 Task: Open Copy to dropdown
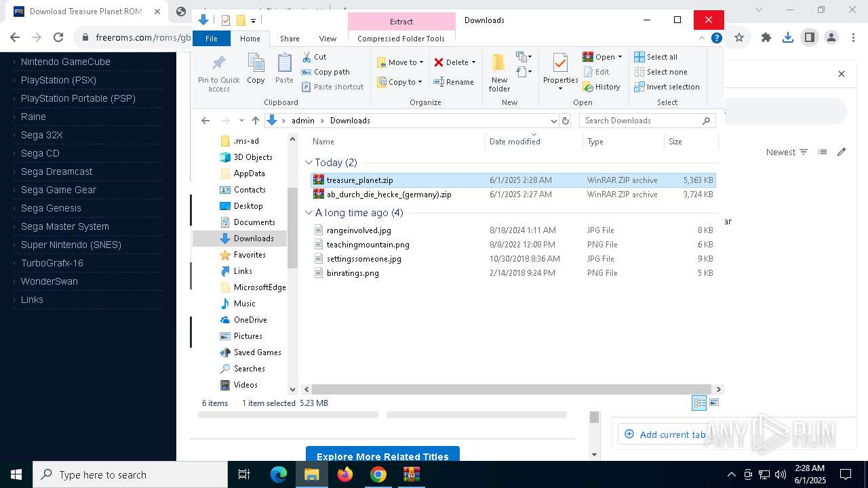click(400, 82)
